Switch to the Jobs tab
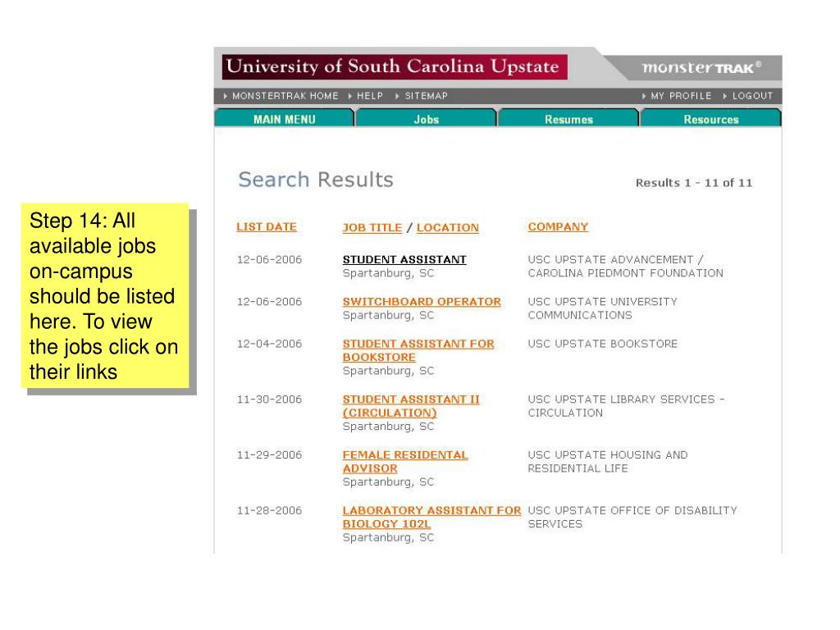This screenshot has height=630, width=840. pos(427,118)
